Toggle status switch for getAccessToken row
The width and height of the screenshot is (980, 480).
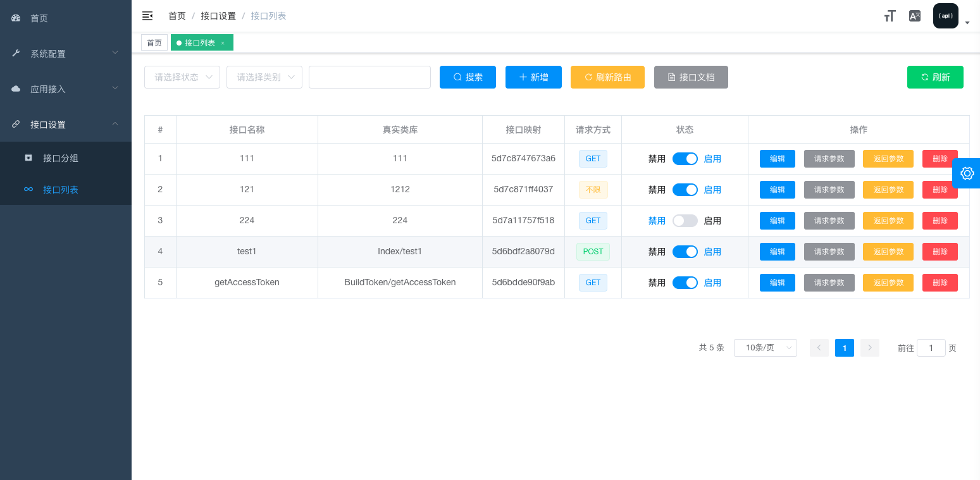click(x=685, y=283)
